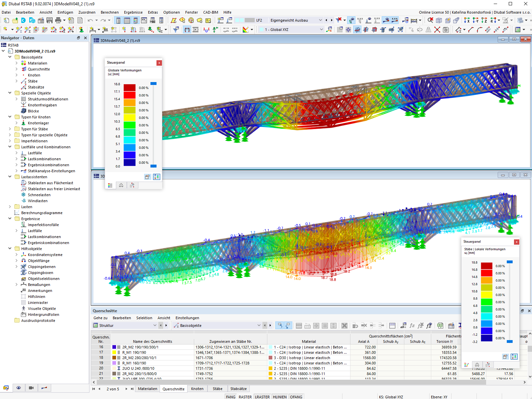532x399 pixels.
Task: Click the display properties palette icon
Action: pos(246,30)
